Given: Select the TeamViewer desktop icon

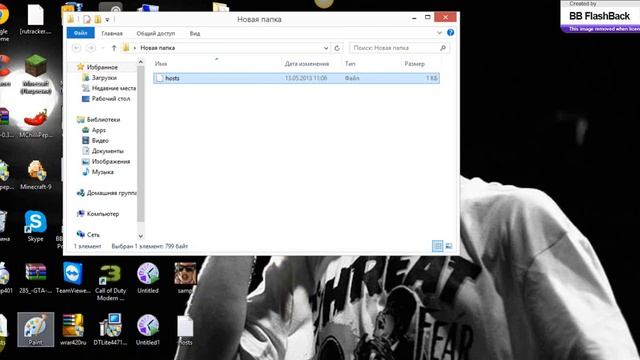Looking at the screenshot, I should (73, 278).
